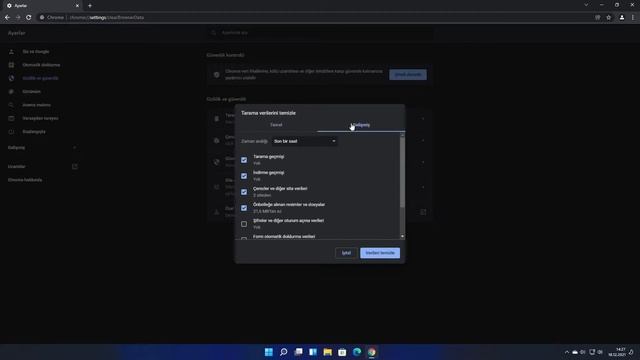
Task: Click Chrome icon on taskbar
Action: tap(372, 352)
